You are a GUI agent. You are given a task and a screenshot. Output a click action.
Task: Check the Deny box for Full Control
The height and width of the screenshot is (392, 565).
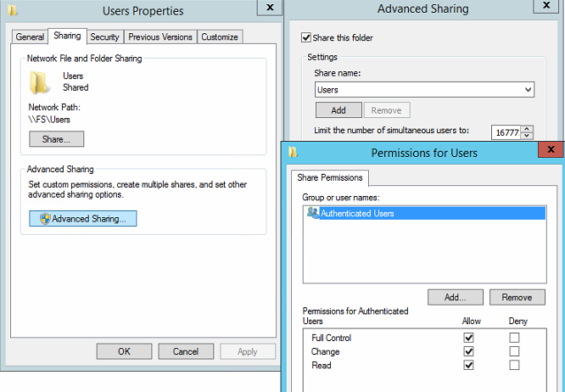tap(514, 338)
